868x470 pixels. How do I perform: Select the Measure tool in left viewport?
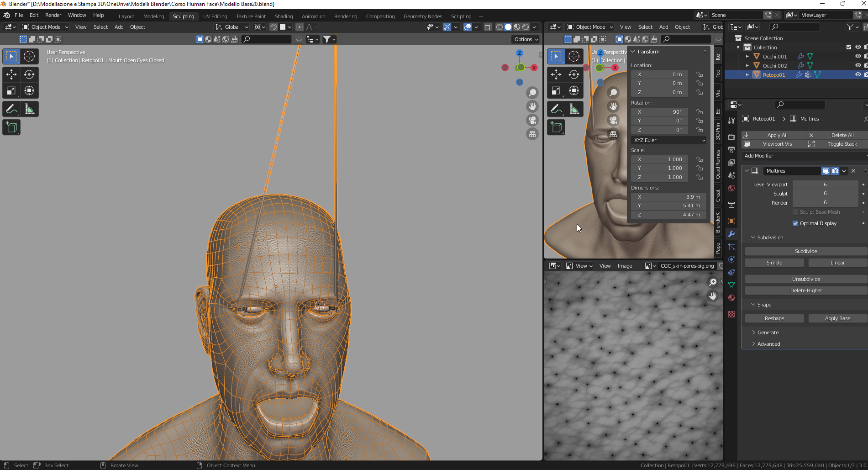(29, 109)
